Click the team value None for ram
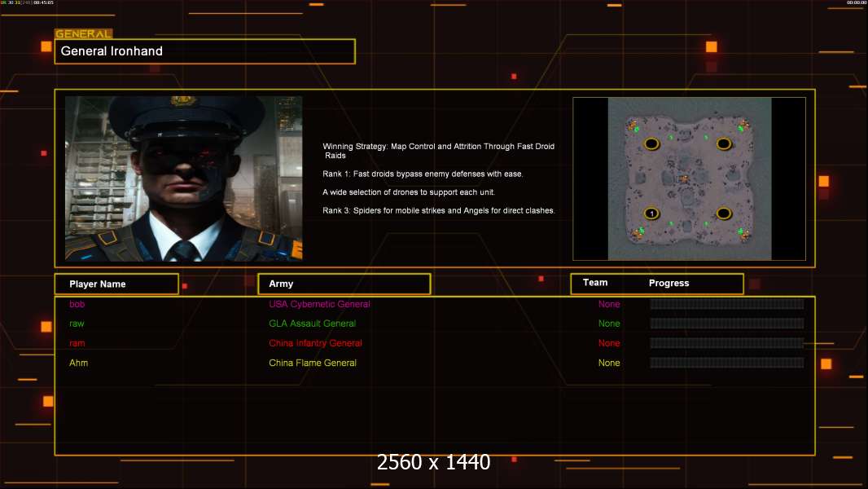The height and width of the screenshot is (489, 868). 609,343
